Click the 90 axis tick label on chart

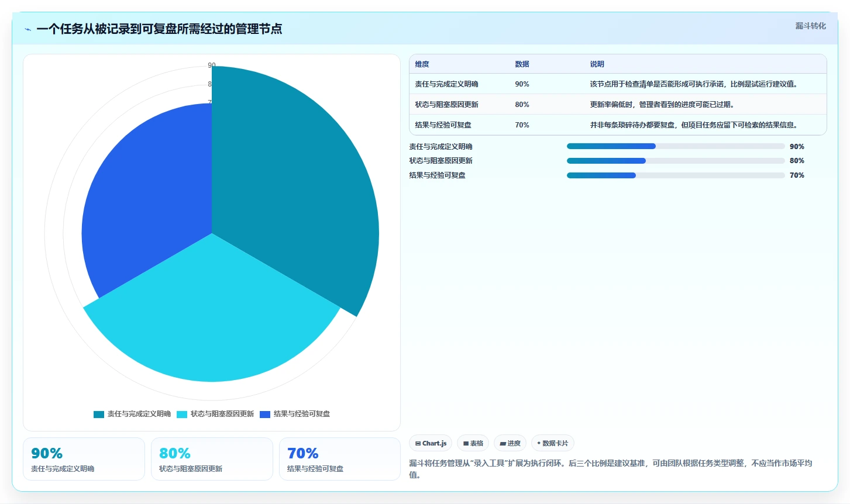pos(212,65)
